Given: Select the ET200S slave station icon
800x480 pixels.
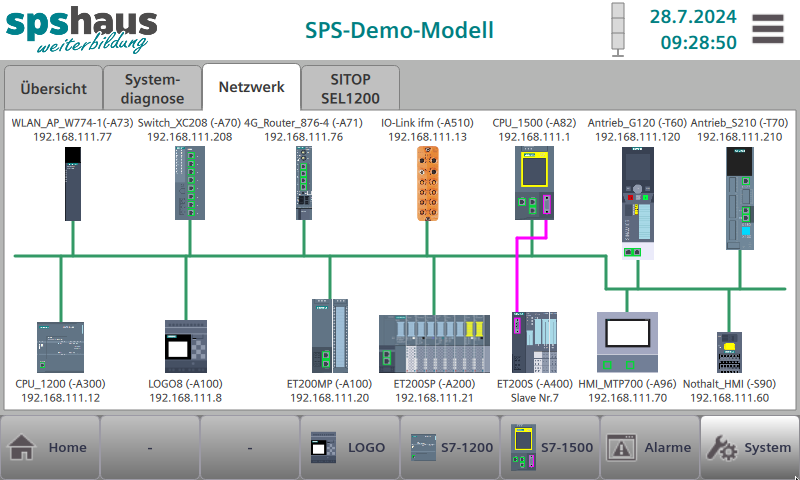Looking at the screenshot, I should (x=534, y=343).
